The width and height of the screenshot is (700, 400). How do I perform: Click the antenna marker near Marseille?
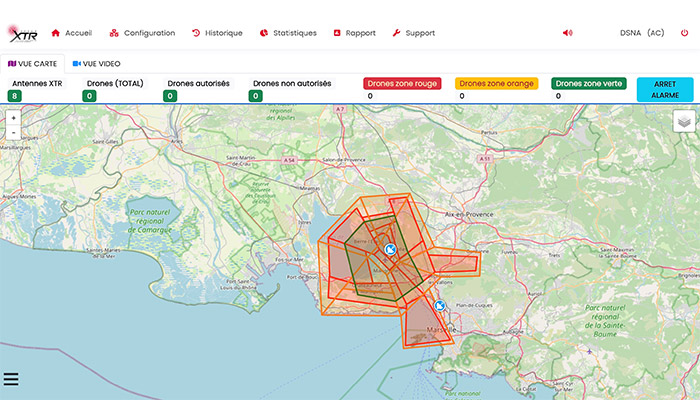(439, 306)
